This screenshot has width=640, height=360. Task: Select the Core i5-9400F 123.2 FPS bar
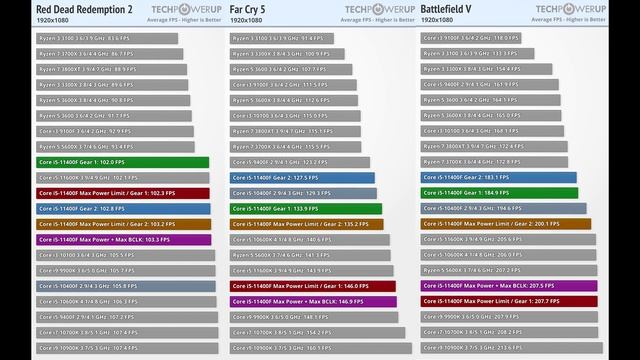300,162
